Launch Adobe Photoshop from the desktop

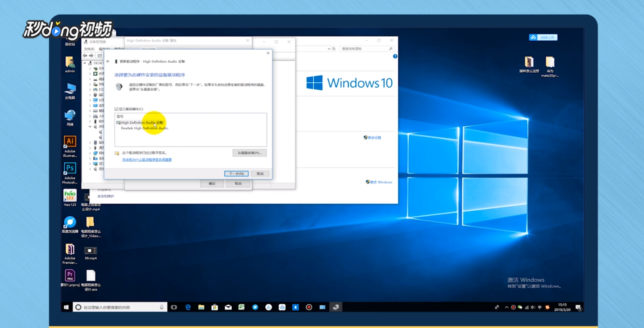[x=70, y=173]
